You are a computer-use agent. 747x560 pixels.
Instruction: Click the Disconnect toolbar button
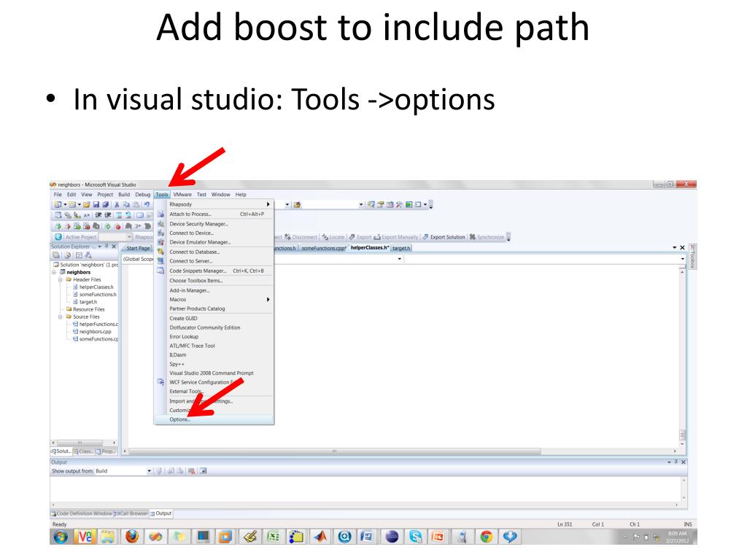click(301, 237)
